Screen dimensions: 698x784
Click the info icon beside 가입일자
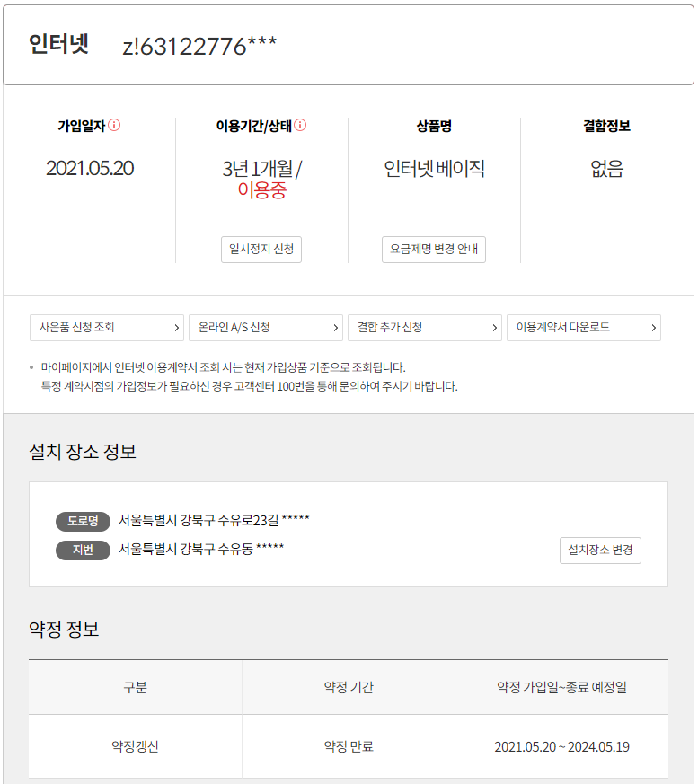(114, 126)
